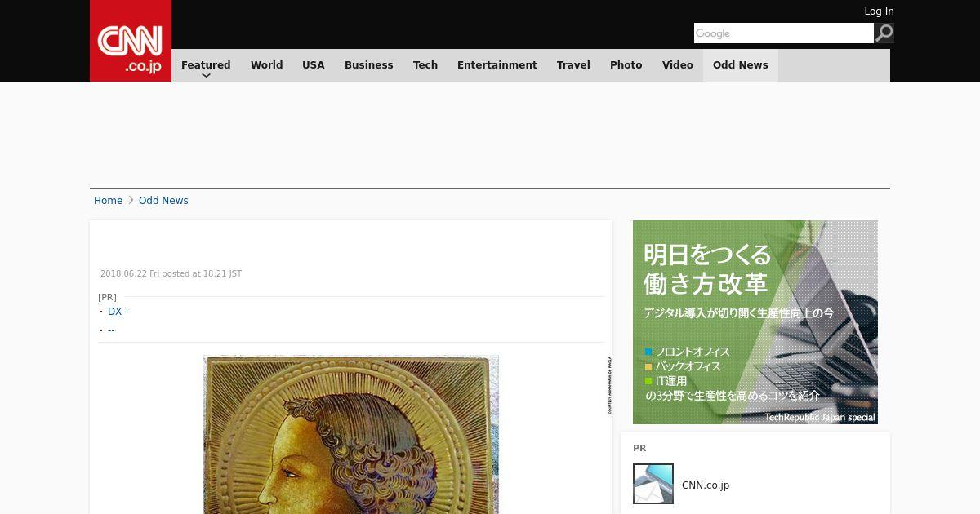The image size is (980, 514).
Task: Open the Entertainment section
Action: click(x=497, y=65)
